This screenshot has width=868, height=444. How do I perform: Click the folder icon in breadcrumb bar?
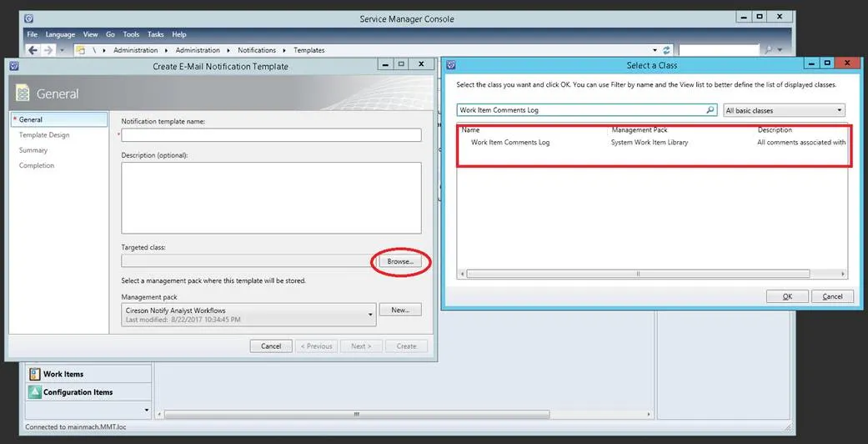point(80,50)
